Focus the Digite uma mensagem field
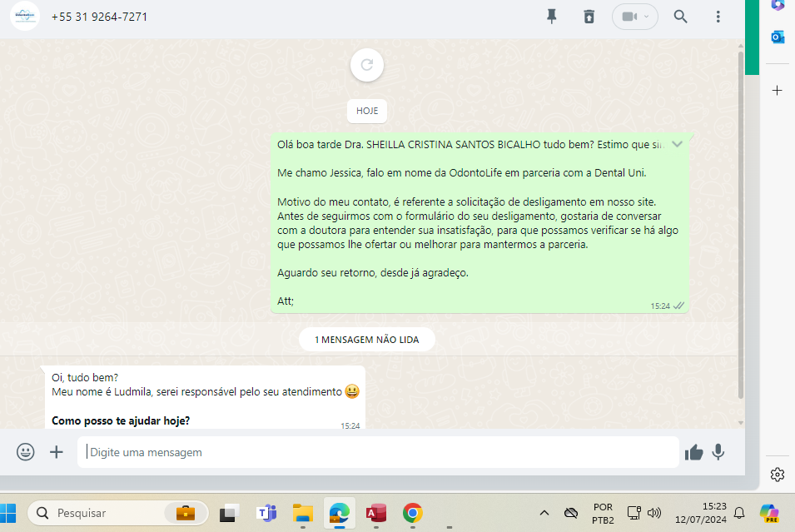The height and width of the screenshot is (532, 795). [x=378, y=452]
